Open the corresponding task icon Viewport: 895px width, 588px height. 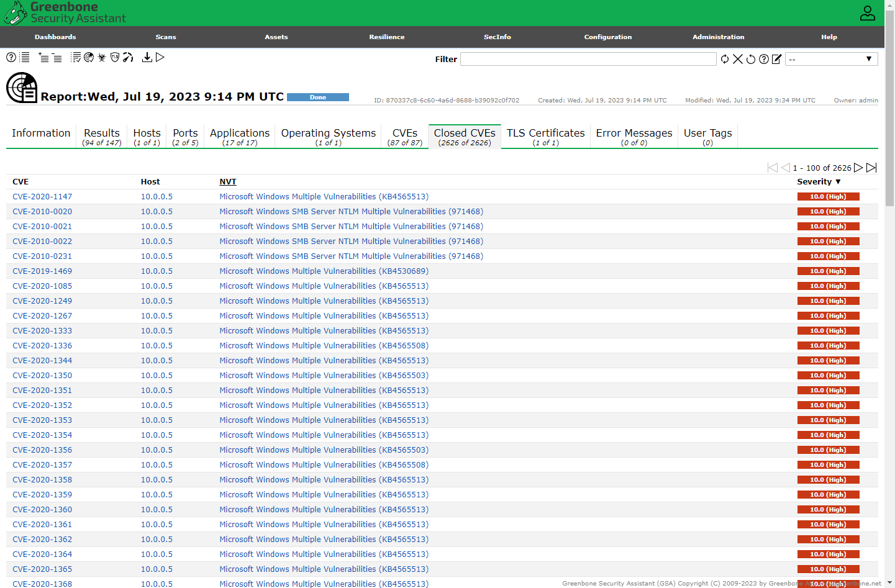point(76,57)
